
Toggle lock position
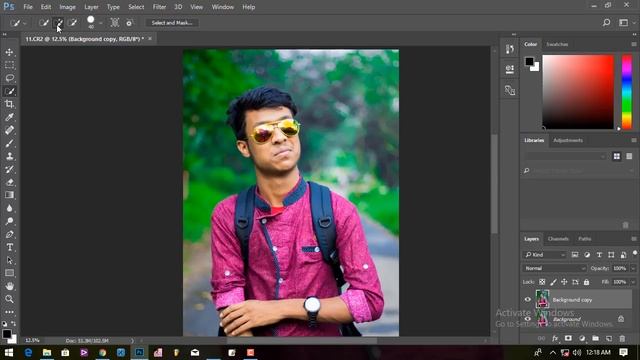564,282
